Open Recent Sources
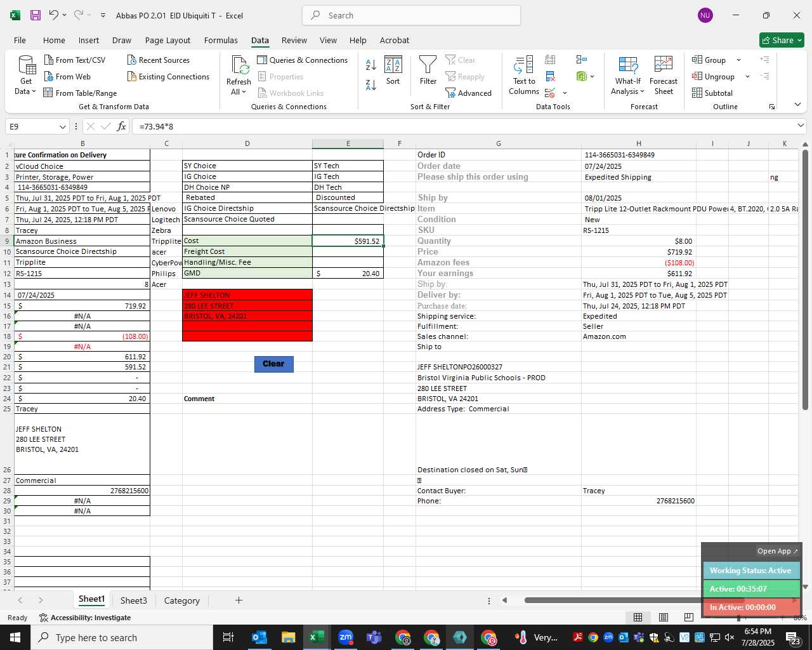The width and height of the screenshot is (812, 650). click(158, 60)
